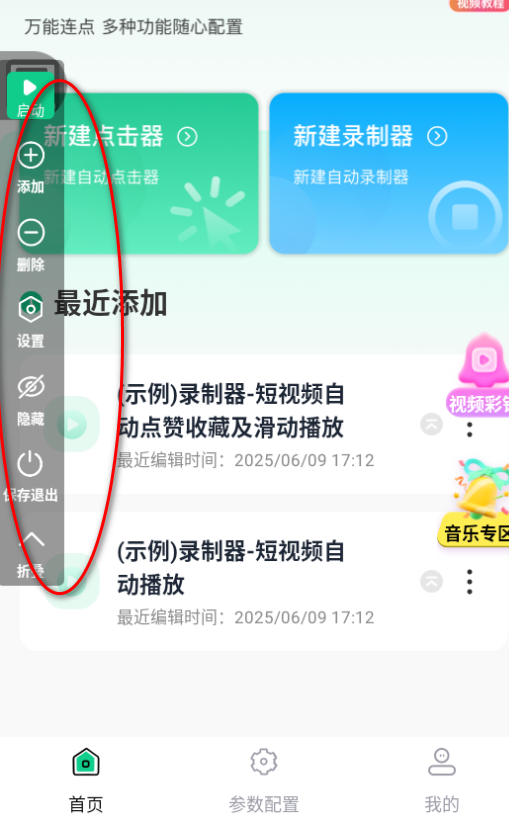Open the 新建录制器 blue card

(x=388, y=174)
